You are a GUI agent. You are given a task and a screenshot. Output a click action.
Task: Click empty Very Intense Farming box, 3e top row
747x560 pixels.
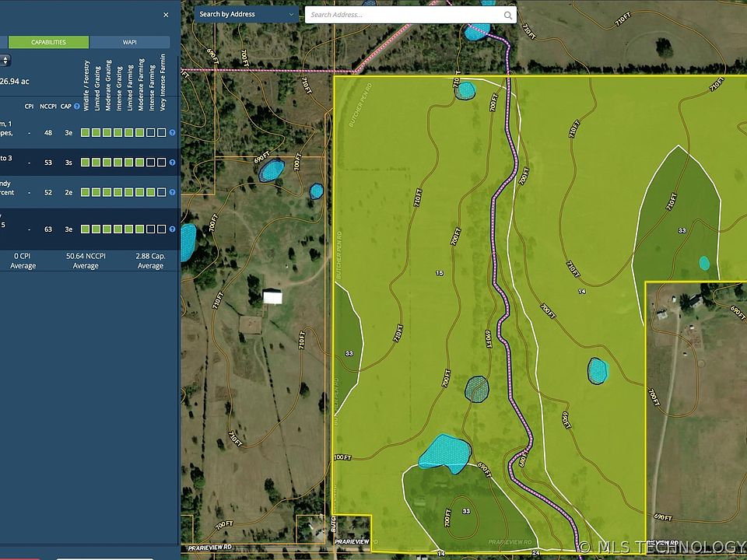161,133
